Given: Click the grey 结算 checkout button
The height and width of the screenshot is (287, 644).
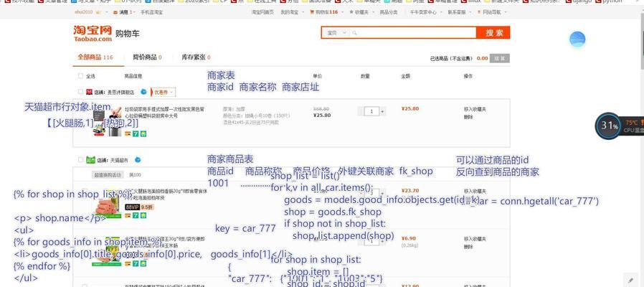Looking at the screenshot, I should tap(500, 58).
